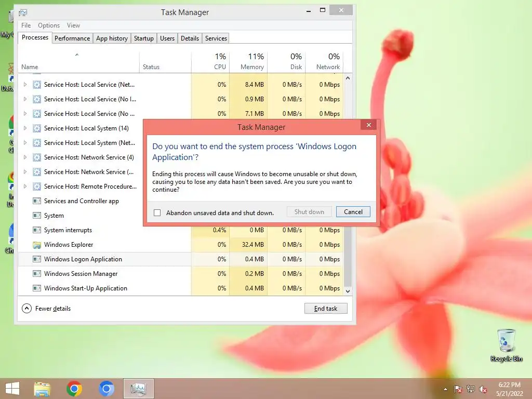
Task: Expand Service Host: Network Service (... row
Action: click(25, 172)
